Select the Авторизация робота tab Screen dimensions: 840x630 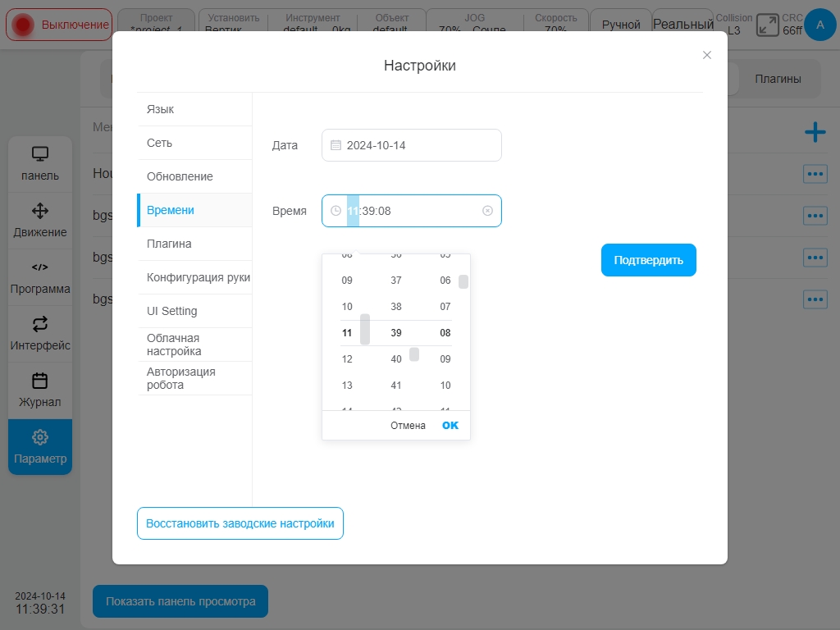click(x=195, y=378)
